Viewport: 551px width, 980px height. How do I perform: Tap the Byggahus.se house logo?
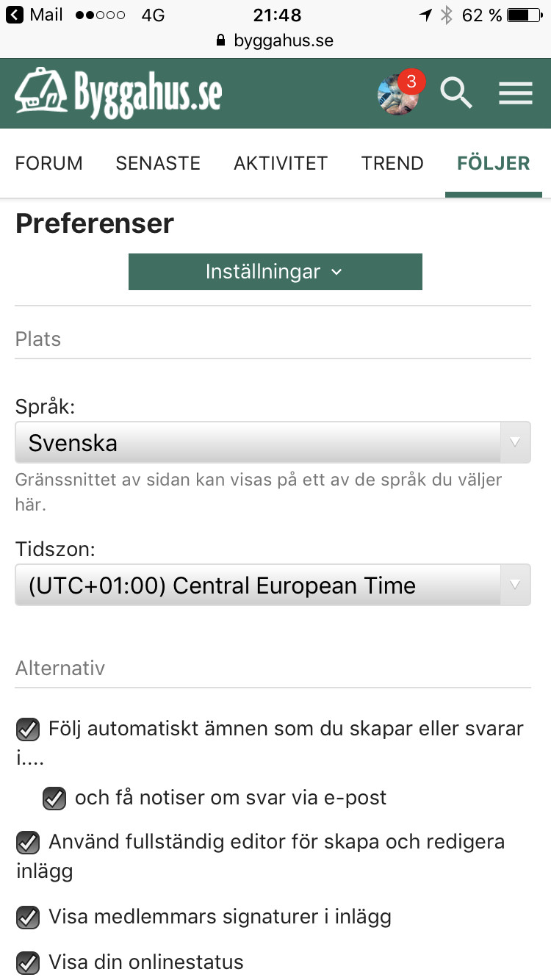pyautogui.click(x=118, y=93)
